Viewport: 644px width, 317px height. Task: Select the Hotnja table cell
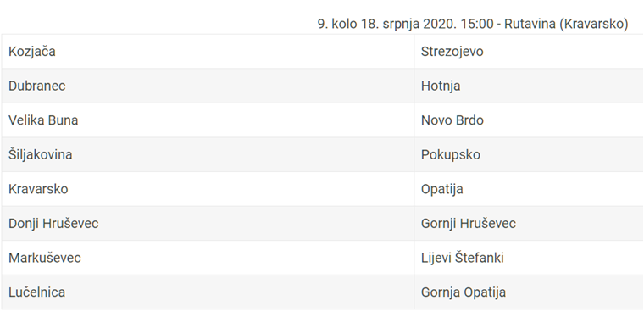529,86
